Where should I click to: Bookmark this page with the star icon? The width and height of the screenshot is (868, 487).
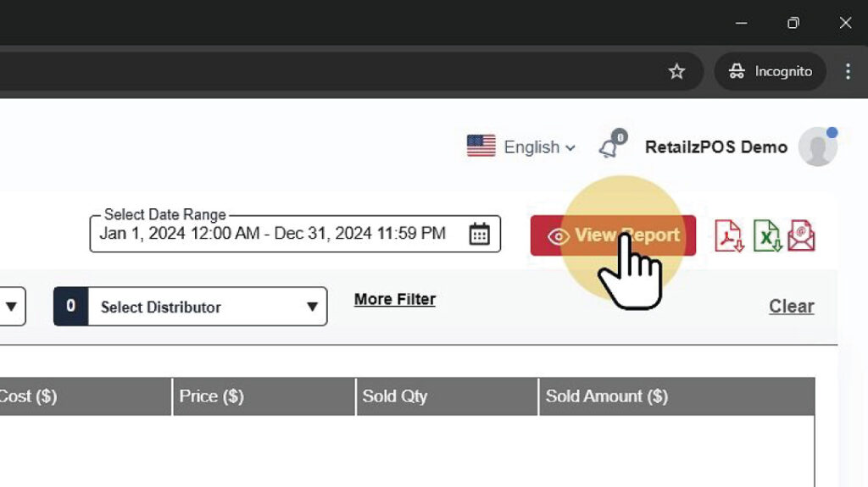coord(676,72)
